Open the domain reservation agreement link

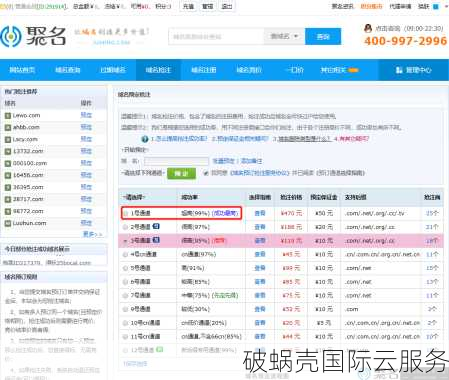tap(260, 173)
